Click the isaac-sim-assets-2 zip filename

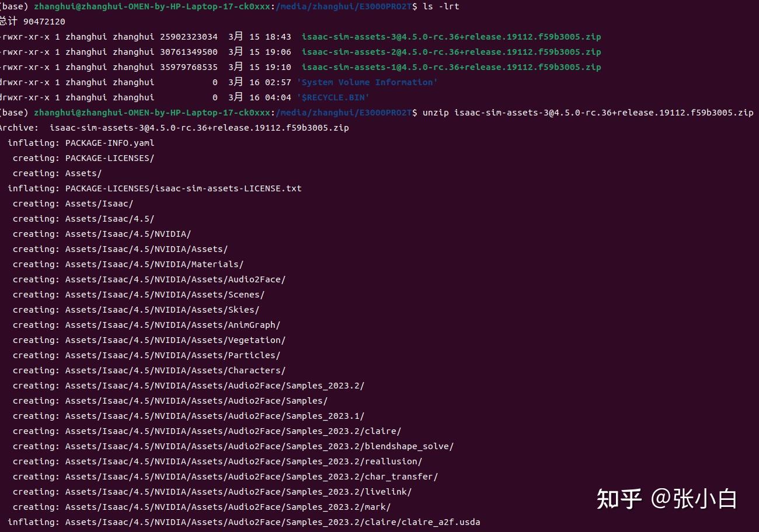pos(451,52)
